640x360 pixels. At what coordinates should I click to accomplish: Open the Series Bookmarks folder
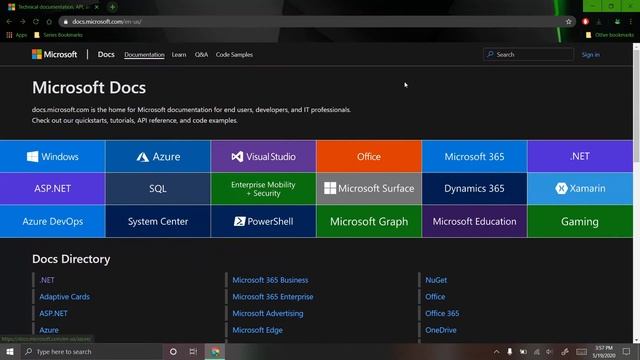tap(58, 35)
